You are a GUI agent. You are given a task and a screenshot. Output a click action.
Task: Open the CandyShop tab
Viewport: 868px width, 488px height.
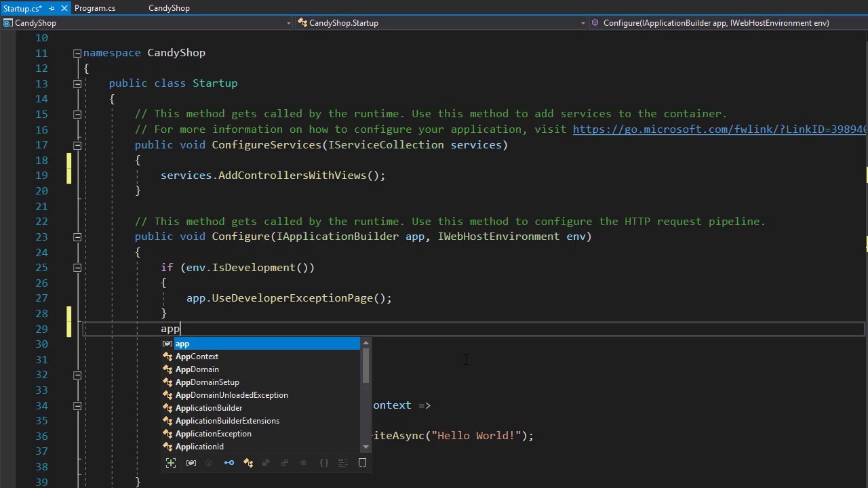[x=169, y=8]
